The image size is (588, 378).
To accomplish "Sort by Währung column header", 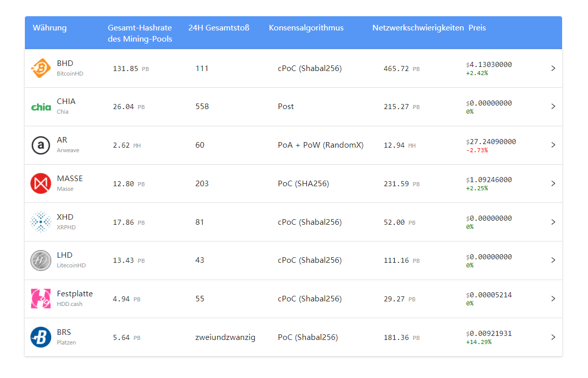I will [x=50, y=28].
